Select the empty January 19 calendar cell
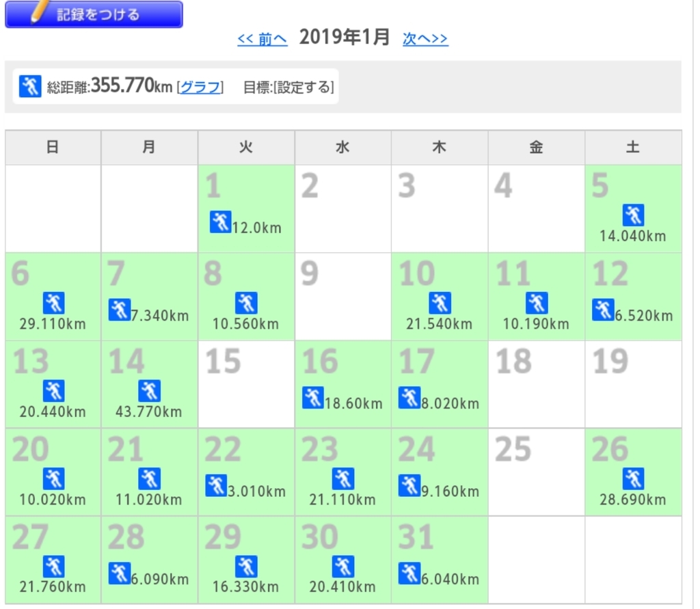 (633, 384)
